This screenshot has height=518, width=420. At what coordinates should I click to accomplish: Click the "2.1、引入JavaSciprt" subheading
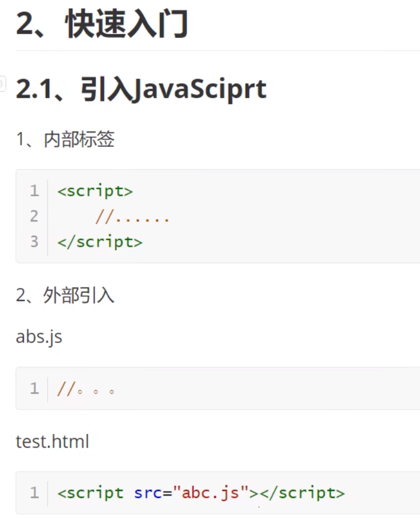pos(141,89)
